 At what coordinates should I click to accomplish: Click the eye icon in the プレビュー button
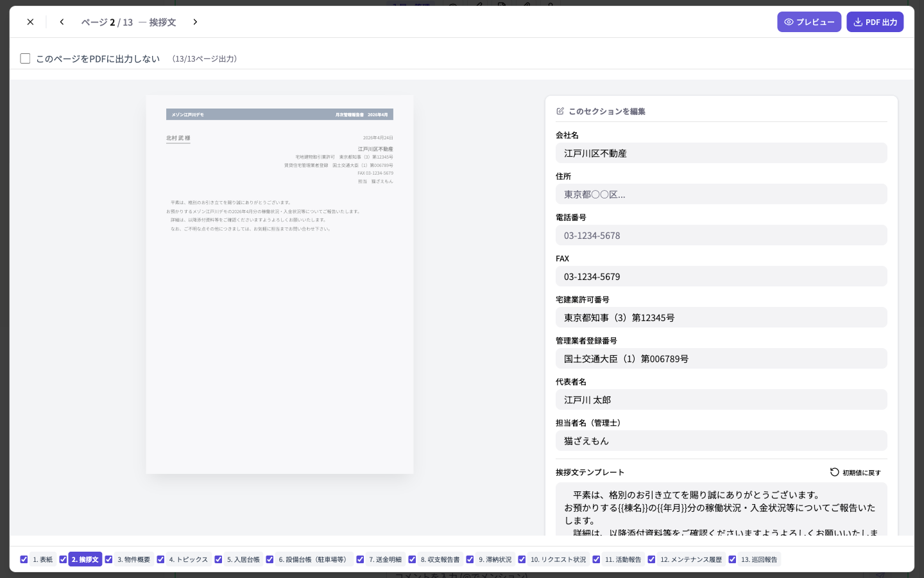[x=789, y=22]
